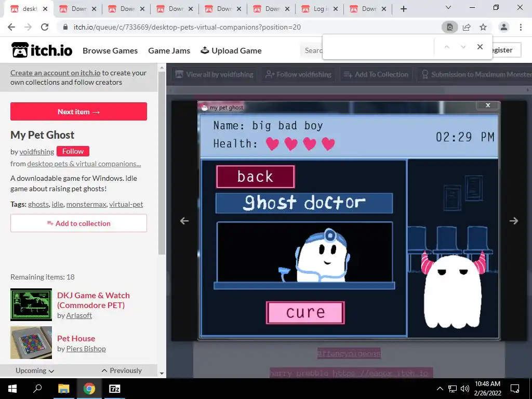Close the find bar

[480, 47]
